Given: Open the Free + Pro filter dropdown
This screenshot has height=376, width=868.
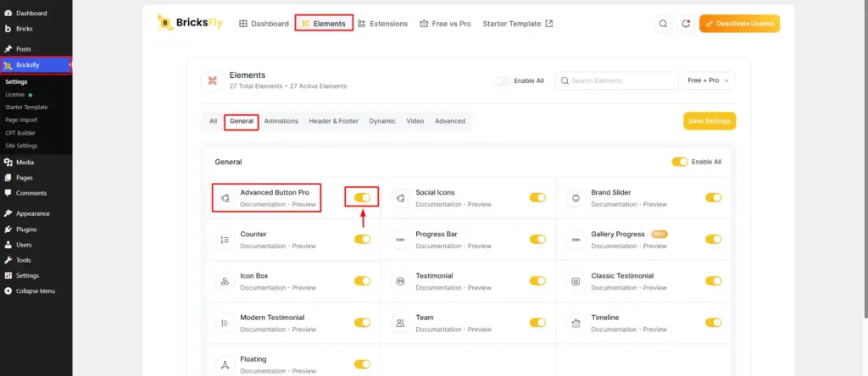Looking at the screenshot, I should coord(709,80).
